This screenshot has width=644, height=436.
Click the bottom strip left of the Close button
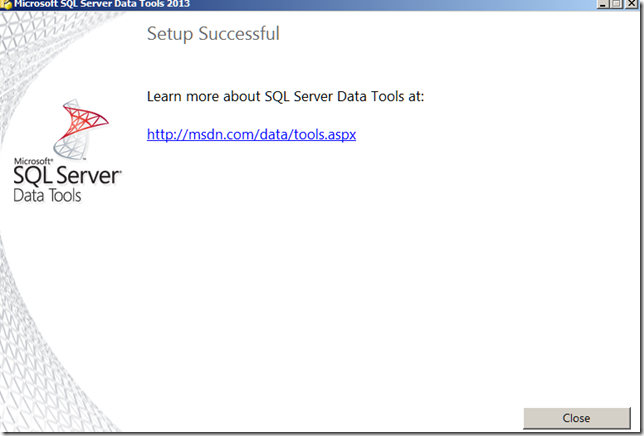[300, 418]
